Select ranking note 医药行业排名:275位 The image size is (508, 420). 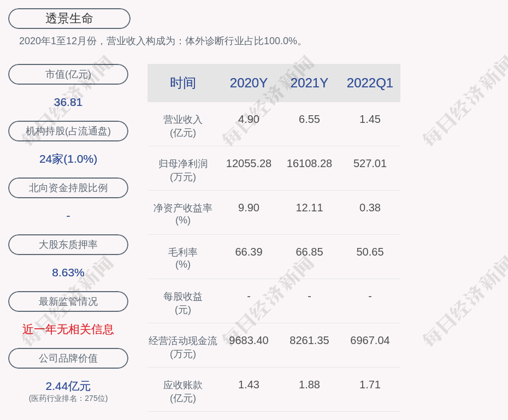[68, 398]
